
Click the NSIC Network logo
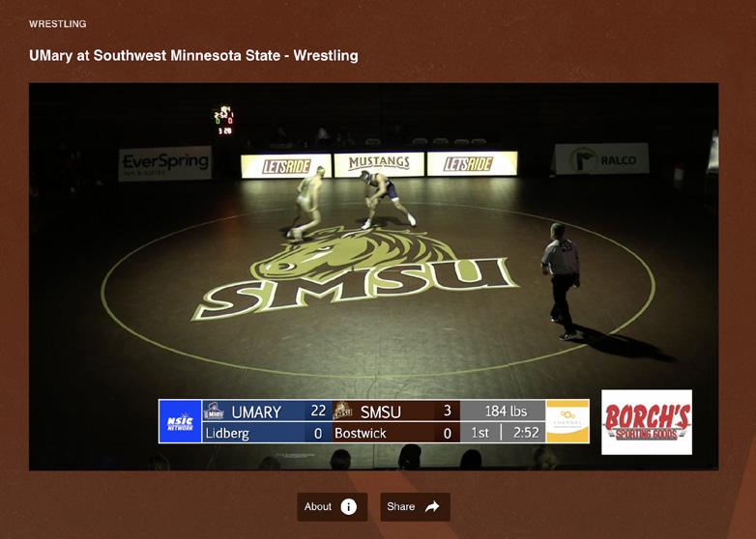[x=181, y=421]
